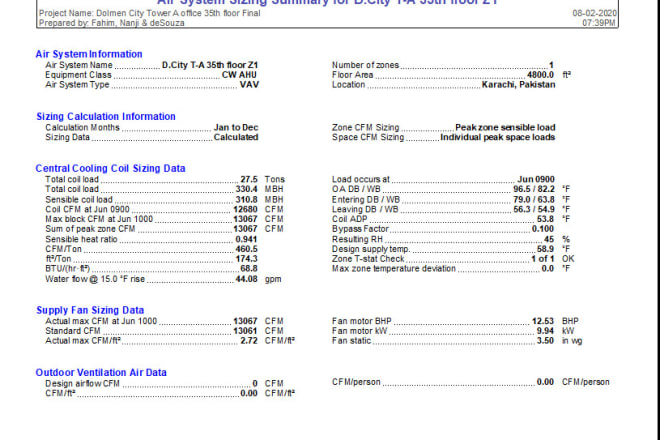Select the air system type value 'VAV'

point(249,84)
